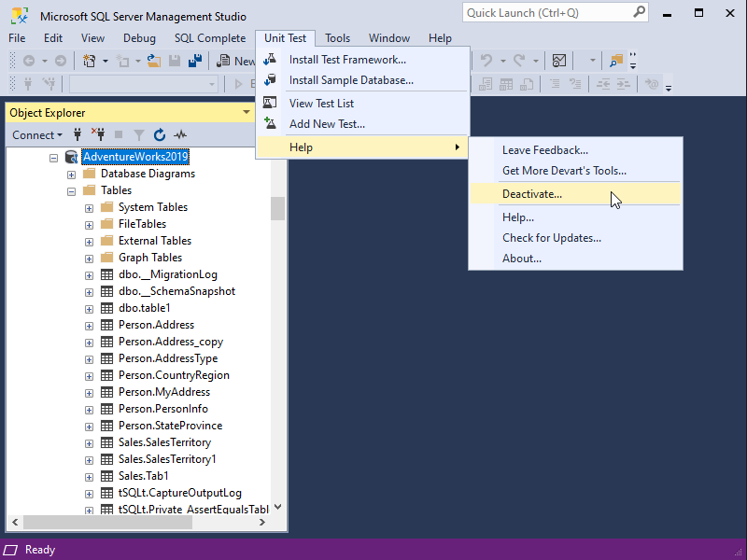Screen dimensions: 747x560
Task: Click the View Test List icon
Action: pos(270,103)
